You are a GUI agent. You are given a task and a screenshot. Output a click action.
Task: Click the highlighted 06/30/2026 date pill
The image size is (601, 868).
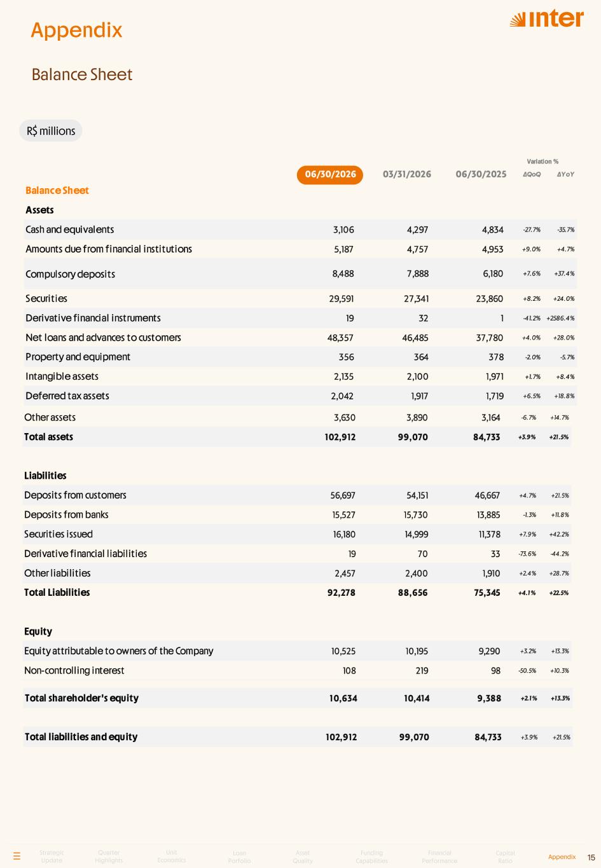click(x=330, y=175)
